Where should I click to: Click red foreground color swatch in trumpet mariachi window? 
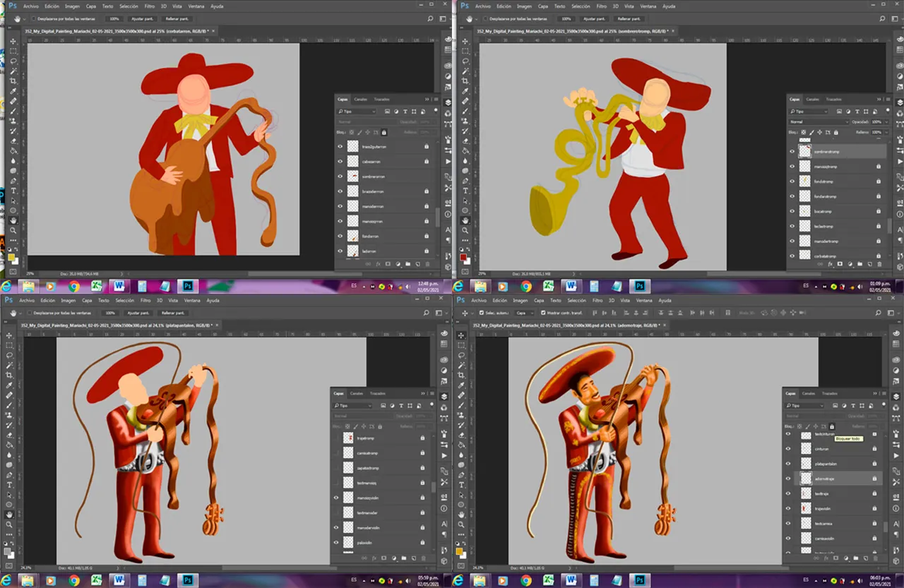point(463,257)
